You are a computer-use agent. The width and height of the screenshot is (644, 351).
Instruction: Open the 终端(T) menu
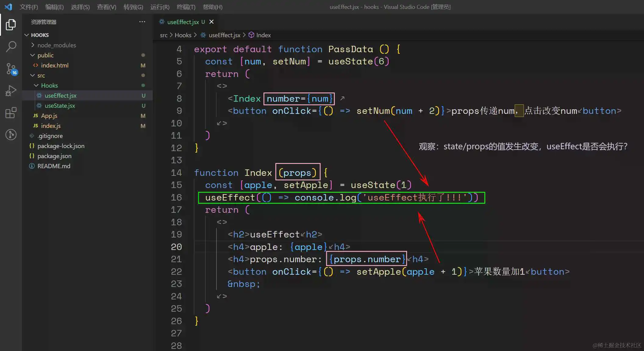186,7
